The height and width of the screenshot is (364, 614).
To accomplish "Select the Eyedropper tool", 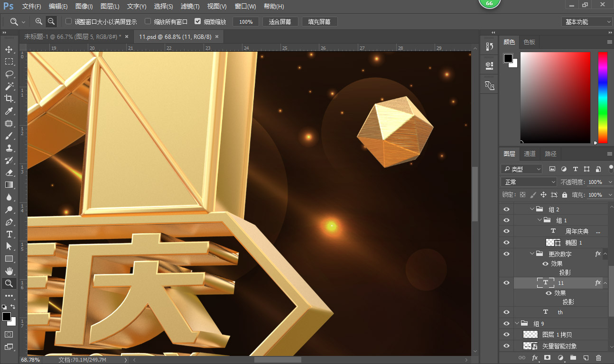I will point(9,111).
